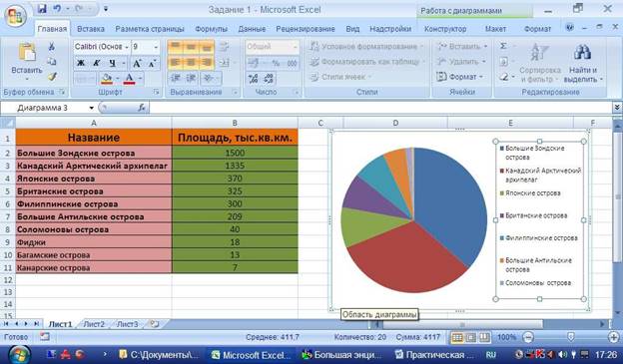Open Find and Select binoculars icon
The image size is (623, 364).
(582, 52)
